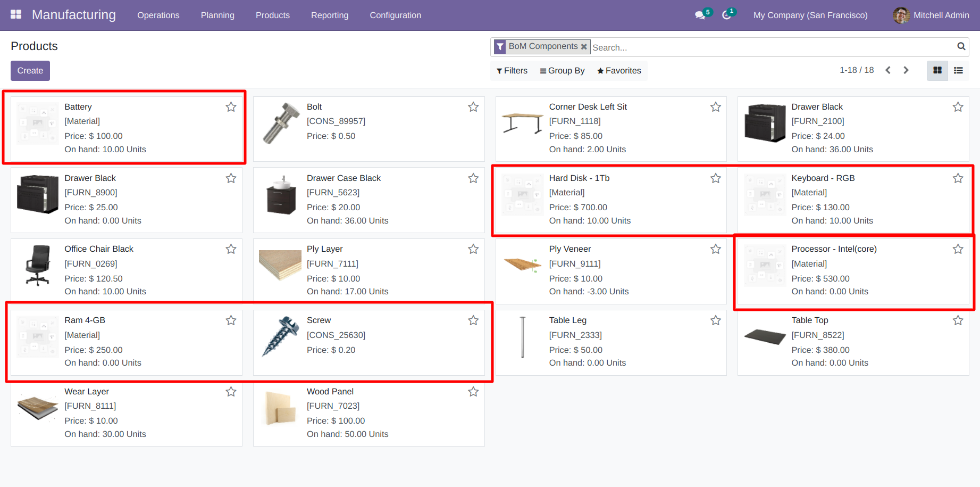Open the conversations chat icon
The height and width of the screenshot is (487, 980).
[x=700, y=15]
